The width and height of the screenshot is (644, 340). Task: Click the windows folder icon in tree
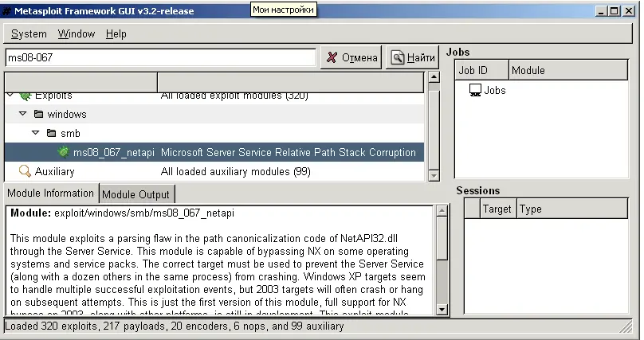[x=37, y=115]
